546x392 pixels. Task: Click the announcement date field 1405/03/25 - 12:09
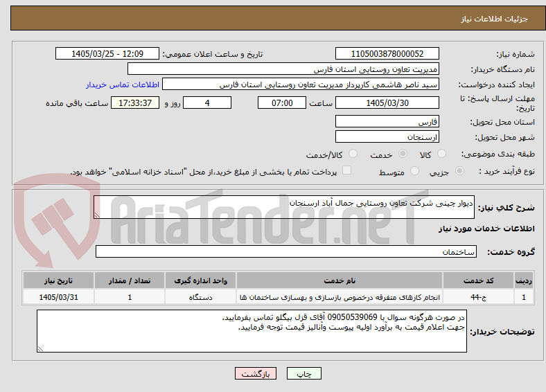107,53
